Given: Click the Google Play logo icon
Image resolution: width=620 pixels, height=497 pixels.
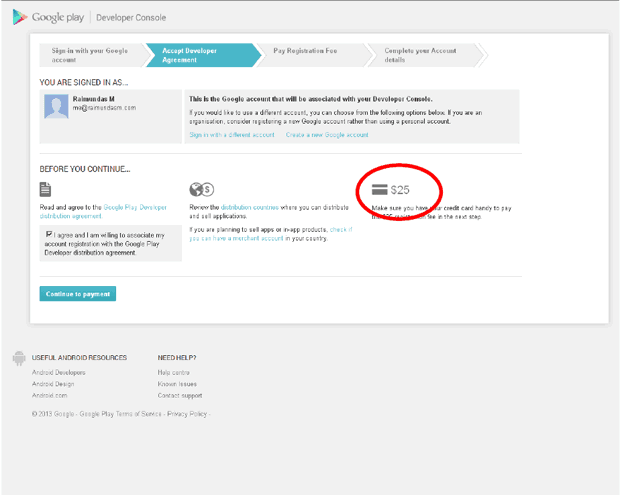Looking at the screenshot, I should click(x=20, y=17).
